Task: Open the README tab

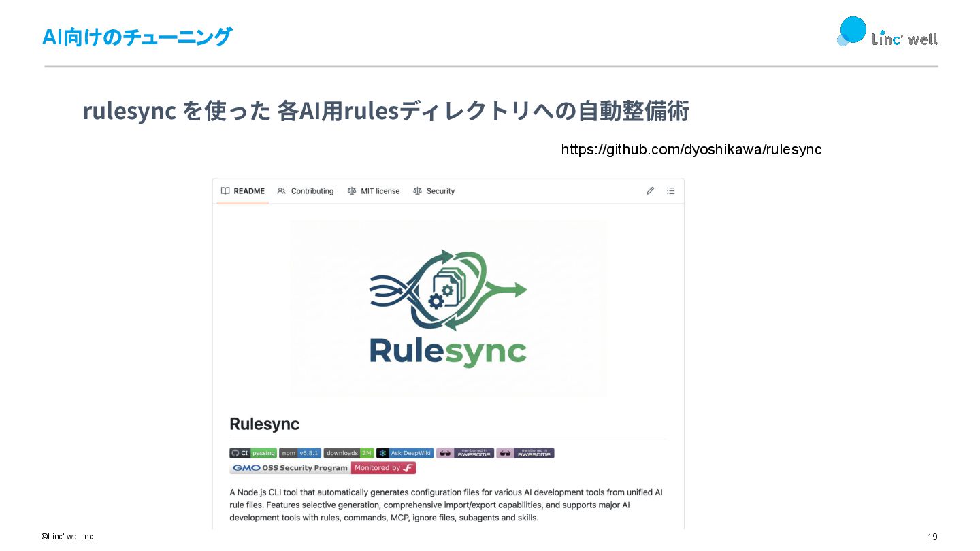Action: (x=242, y=191)
